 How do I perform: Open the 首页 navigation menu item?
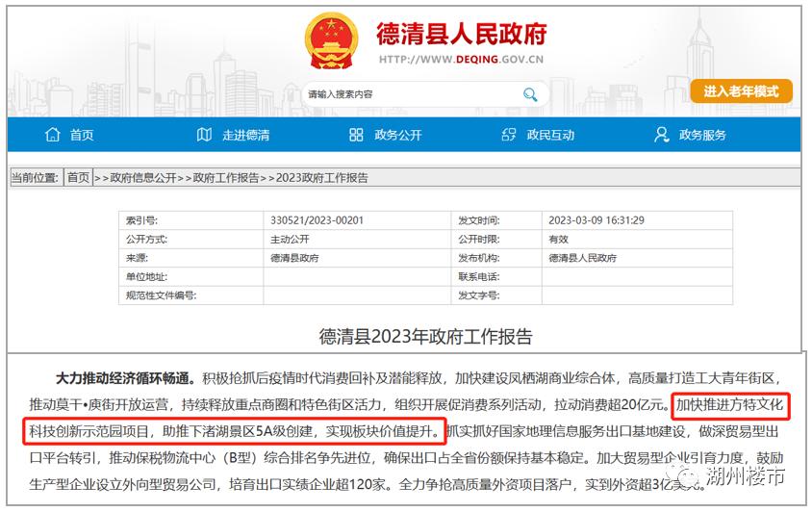tap(82, 136)
